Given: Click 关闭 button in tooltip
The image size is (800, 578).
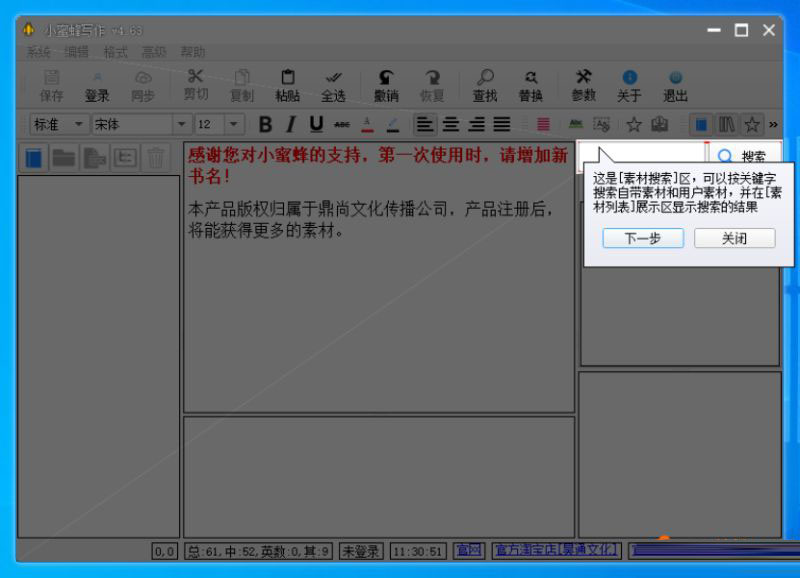Looking at the screenshot, I should pyautogui.click(x=734, y=238).
